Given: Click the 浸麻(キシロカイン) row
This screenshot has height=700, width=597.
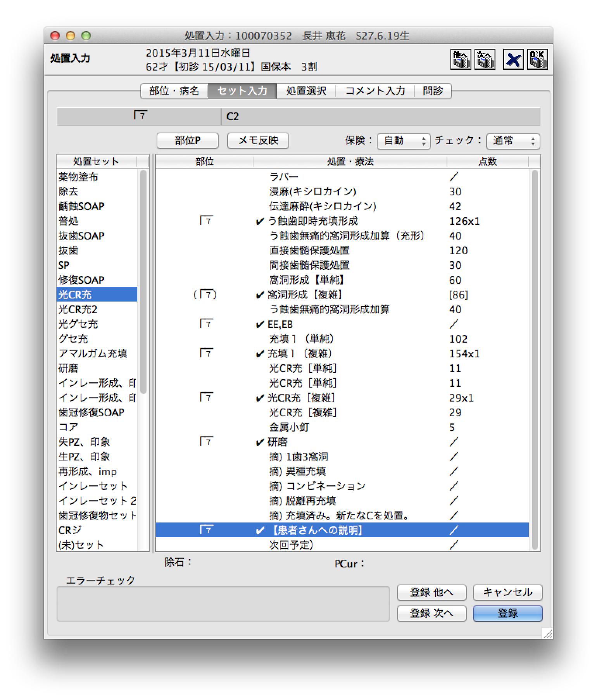Looking at the screenshot, I should (342, 192).
